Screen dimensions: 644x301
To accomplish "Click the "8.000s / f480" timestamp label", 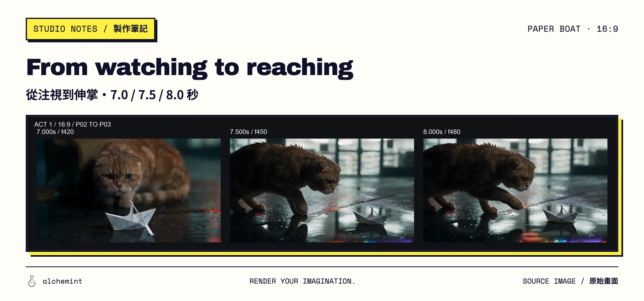I will (x=442, y=132).
